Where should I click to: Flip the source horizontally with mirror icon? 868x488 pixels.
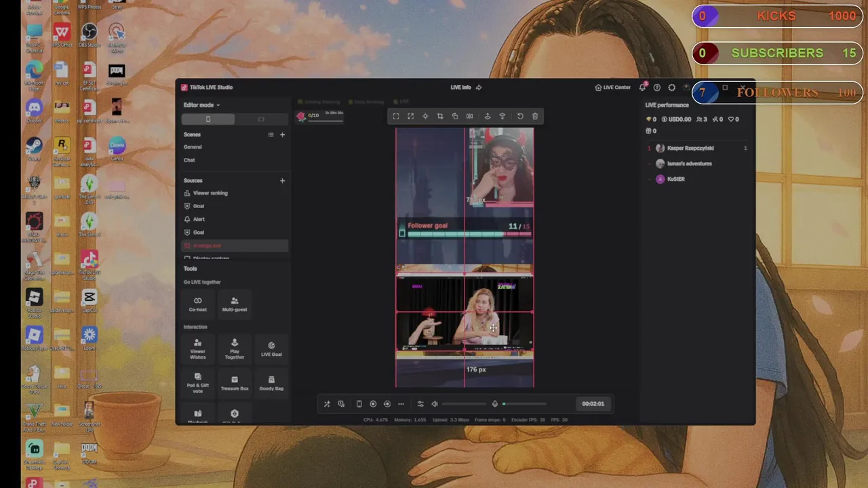coord(469,116)
